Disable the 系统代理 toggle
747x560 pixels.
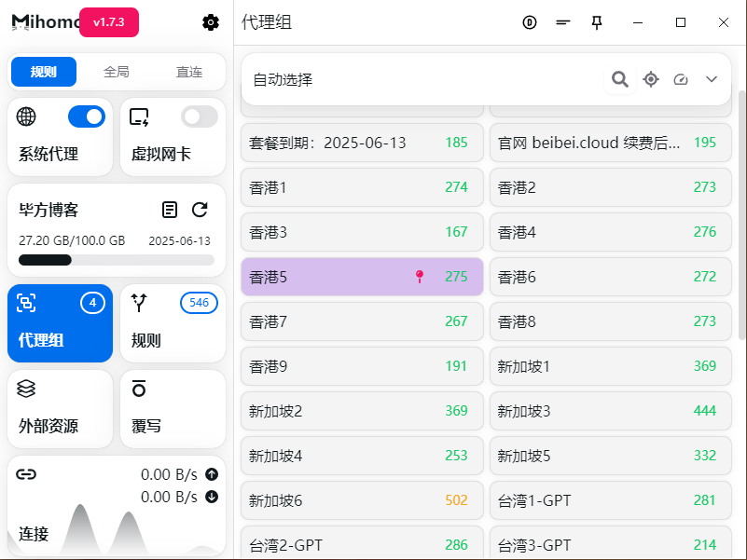point(86,116)
